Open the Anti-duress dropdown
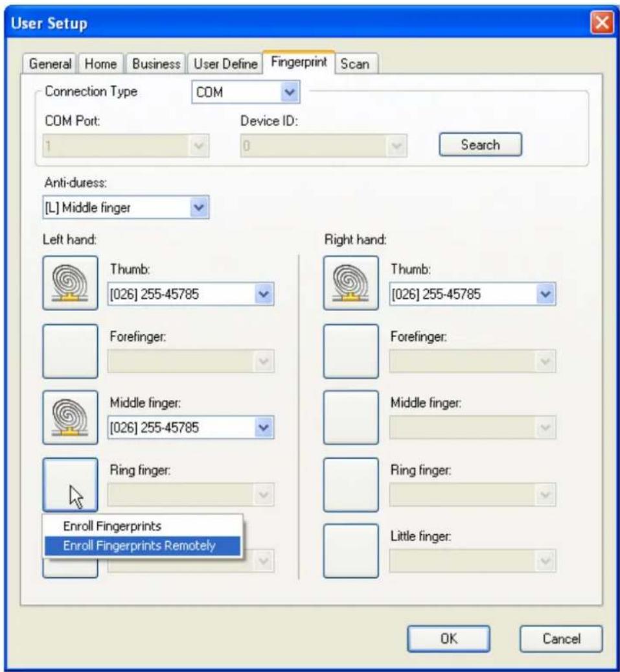Screen dimensions: 620x672 126,207
